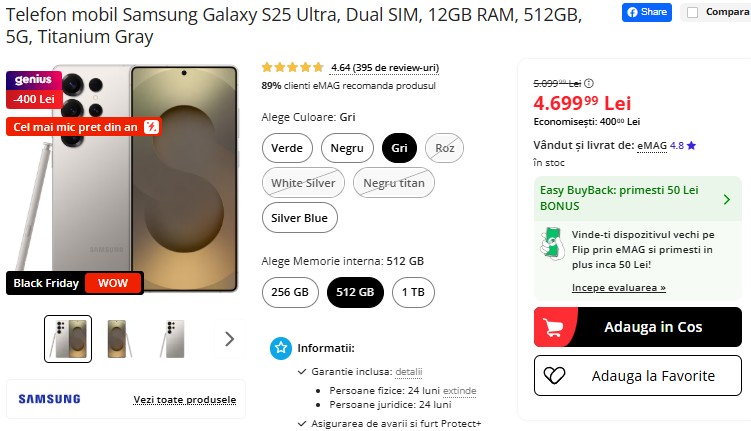
Task: Click the Samsung brand logo
Action: (49, 399)
